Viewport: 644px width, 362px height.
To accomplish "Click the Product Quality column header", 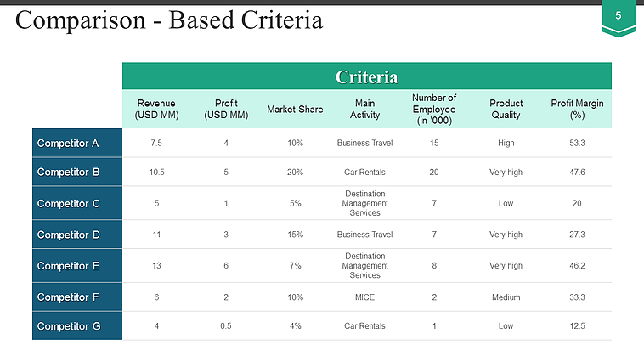I will (506, 109).
